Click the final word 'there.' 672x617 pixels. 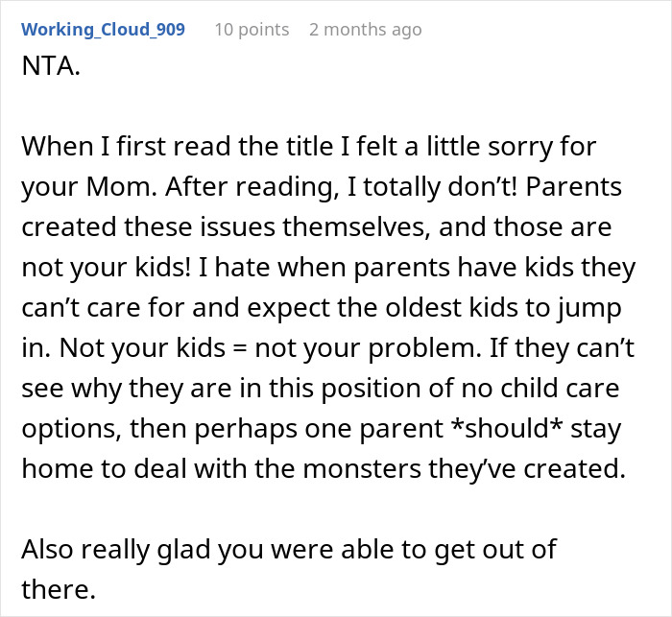(x=59, y=589)
